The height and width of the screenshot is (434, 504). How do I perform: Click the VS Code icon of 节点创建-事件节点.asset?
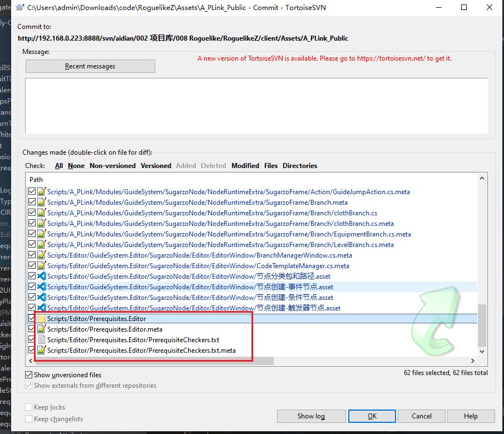(x=41, y=287)
